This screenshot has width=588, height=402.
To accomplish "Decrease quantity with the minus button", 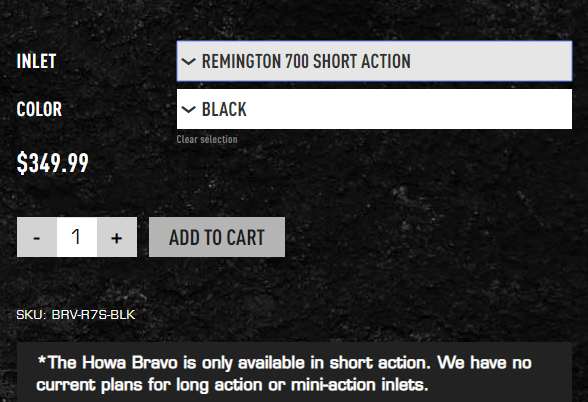I will pyautogui.click(x=37, y=237).
